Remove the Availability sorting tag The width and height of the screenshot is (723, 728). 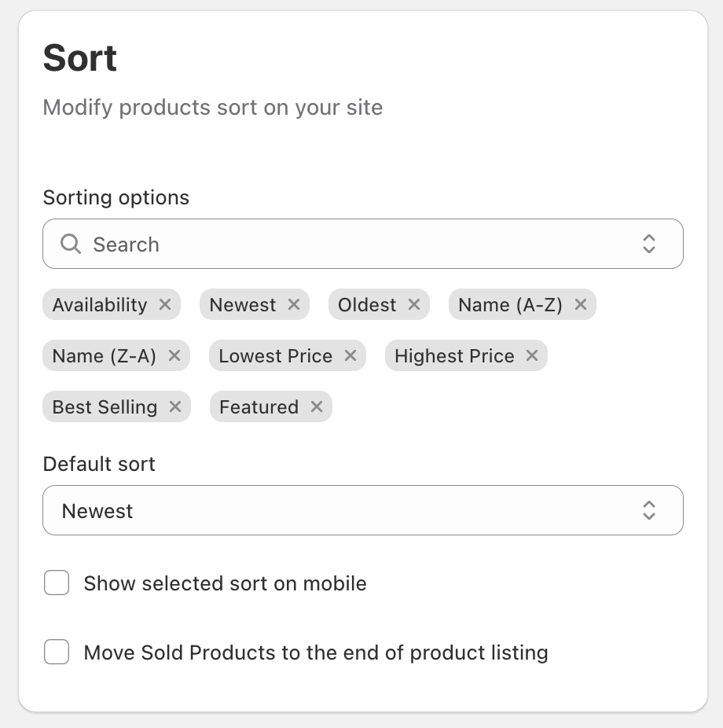(x=165, y=305)
